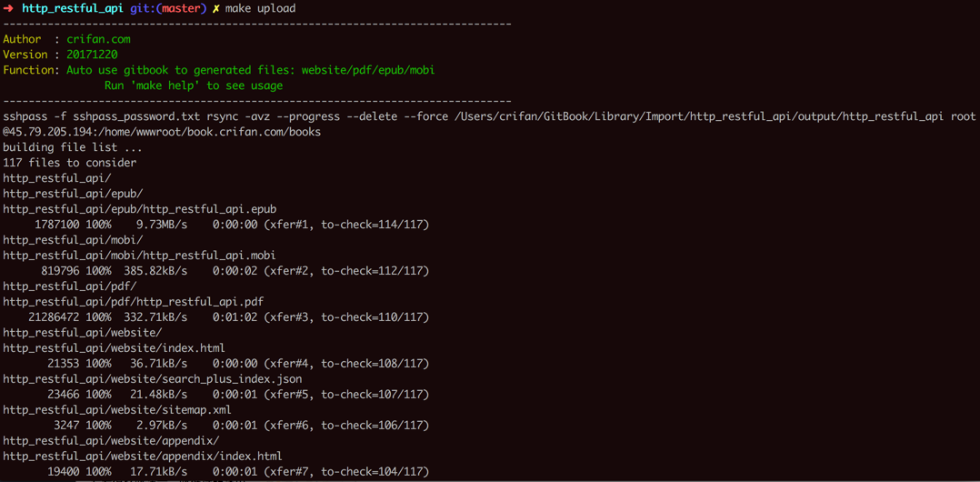Click the '117 files to consider' line
The width and height of the screenshot is (980, 482).
pyautogui.click(x=70, y=163)
